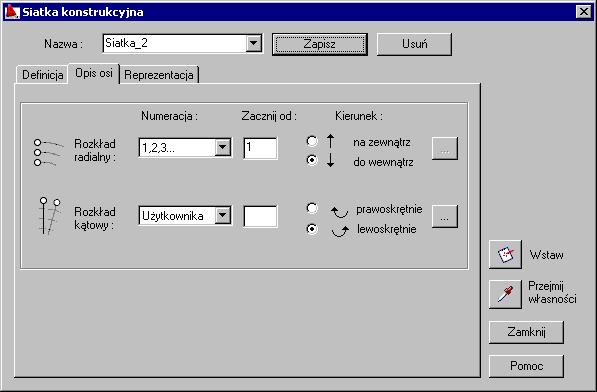Click the radial Zacznij od field with 1
The image size is (597, 392).
260,148
